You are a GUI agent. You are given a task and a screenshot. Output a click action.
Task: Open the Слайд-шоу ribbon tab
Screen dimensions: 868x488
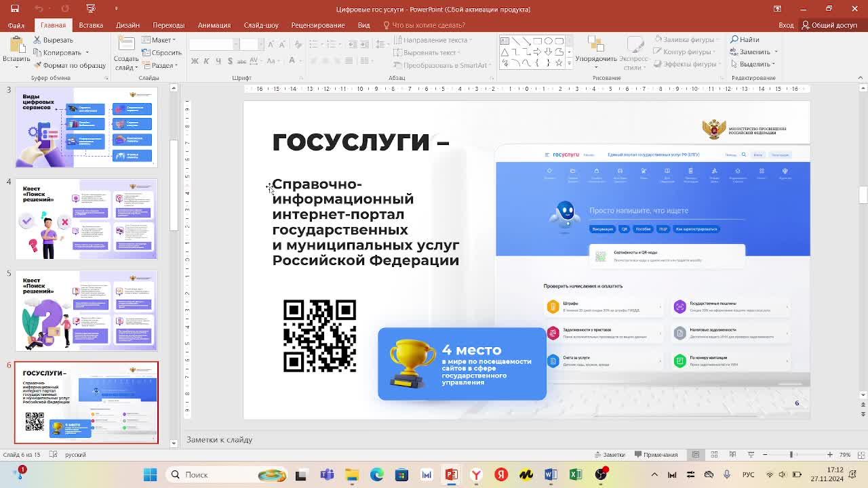[x=261, y=25]
